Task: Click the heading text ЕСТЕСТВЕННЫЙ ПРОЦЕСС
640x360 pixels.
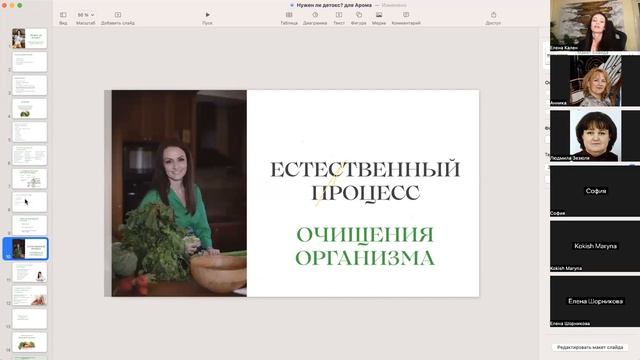Action: click(x=365, y=181)
